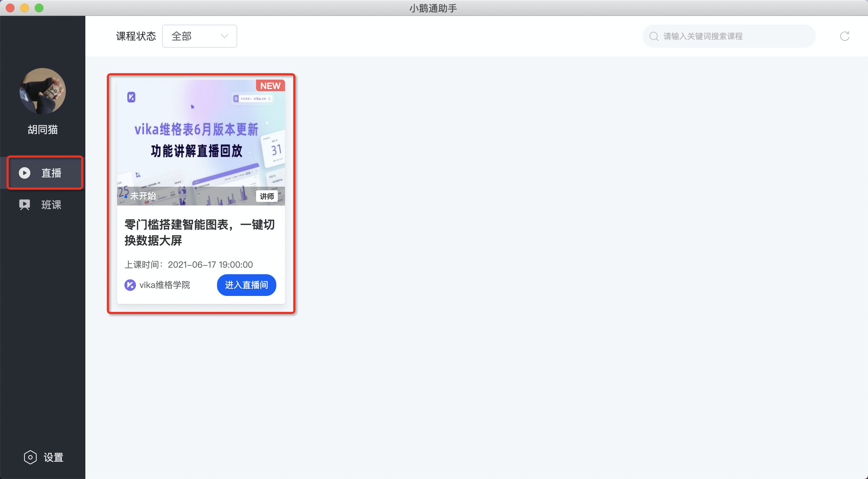Viewport: 868px width, 479px height.
Task: Click the 直播 play icon in sidebar
Action: point(25,173)
